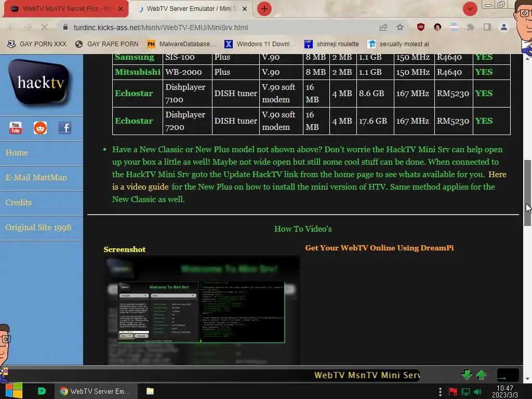Click the scrollbar down arrow
532x399 pixels.
click(x=527, y=379)
